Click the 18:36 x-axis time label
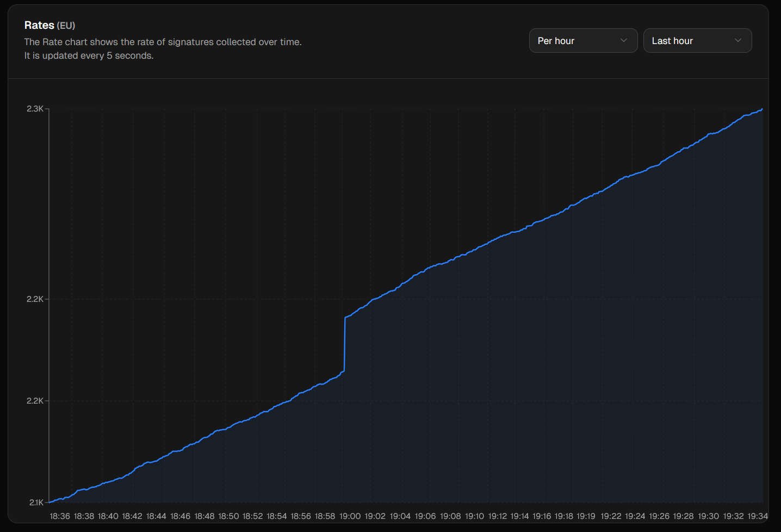Image resolution: width=781 pixels, height=532 pixels. click(60, 516)
